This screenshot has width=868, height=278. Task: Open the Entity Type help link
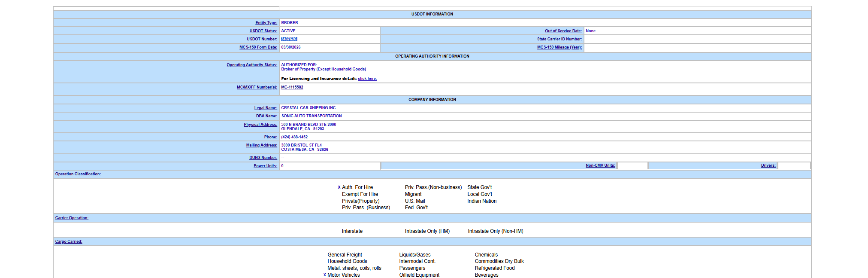pyautogui.click(x=266, y=23)
